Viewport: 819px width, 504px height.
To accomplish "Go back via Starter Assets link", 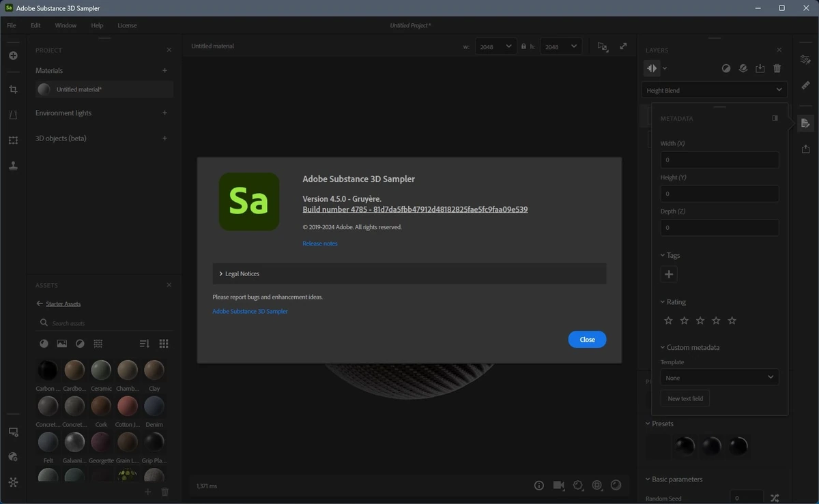I will 63,303.
